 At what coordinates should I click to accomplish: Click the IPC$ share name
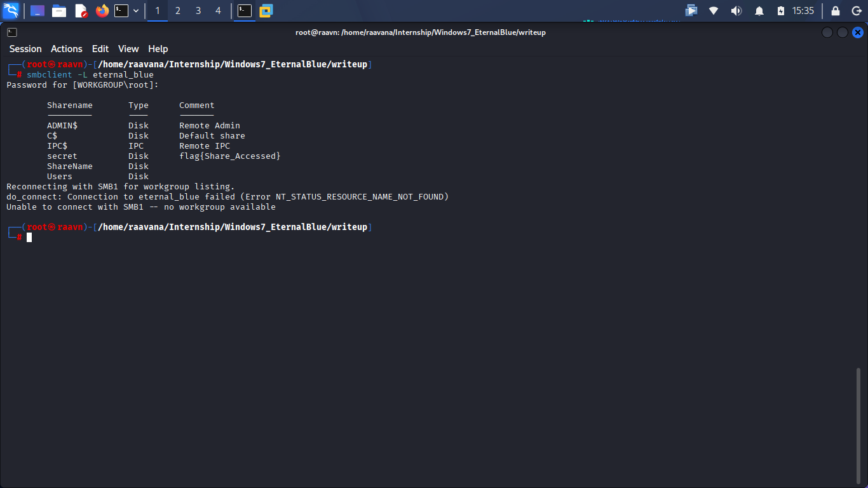tap(57, 146)
